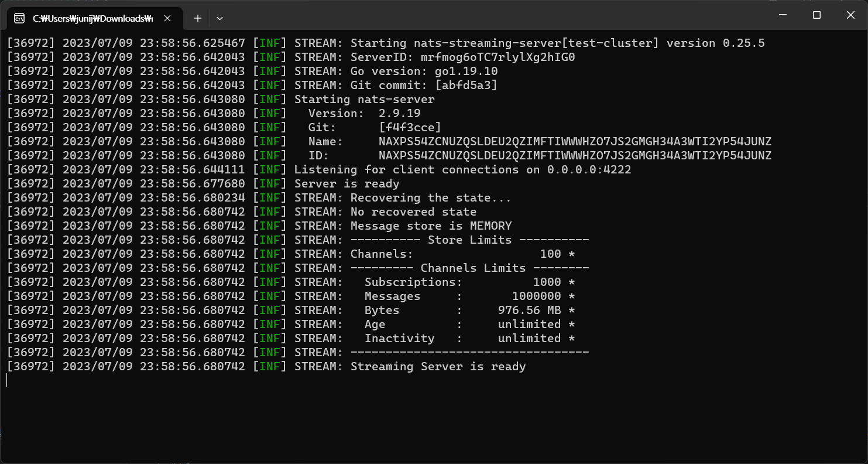Click the Git hash '[f4f3cce]'
Image resolution: width=868 pixels, height=464 pixels.
click(410, 128)
